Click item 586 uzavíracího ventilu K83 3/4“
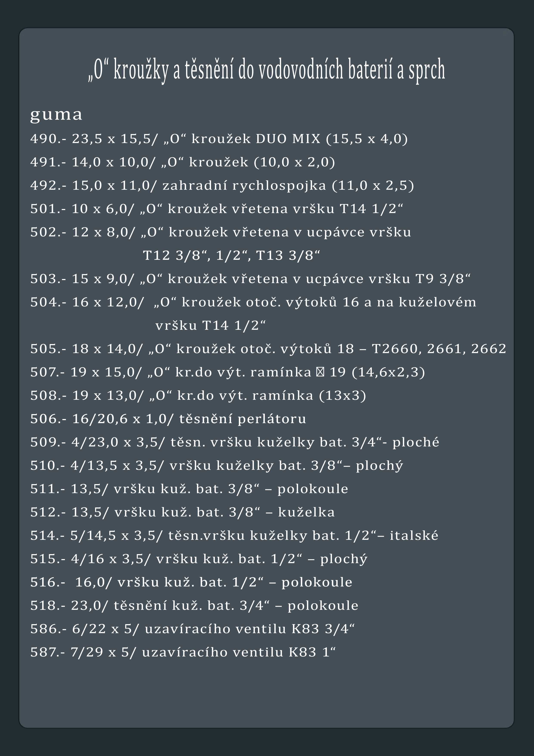The image size is (534, 756). tap(192, 629)
